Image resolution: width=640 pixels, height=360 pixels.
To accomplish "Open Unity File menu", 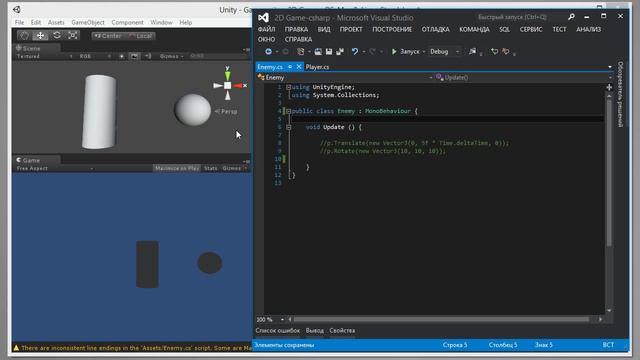I will (19, 22).
